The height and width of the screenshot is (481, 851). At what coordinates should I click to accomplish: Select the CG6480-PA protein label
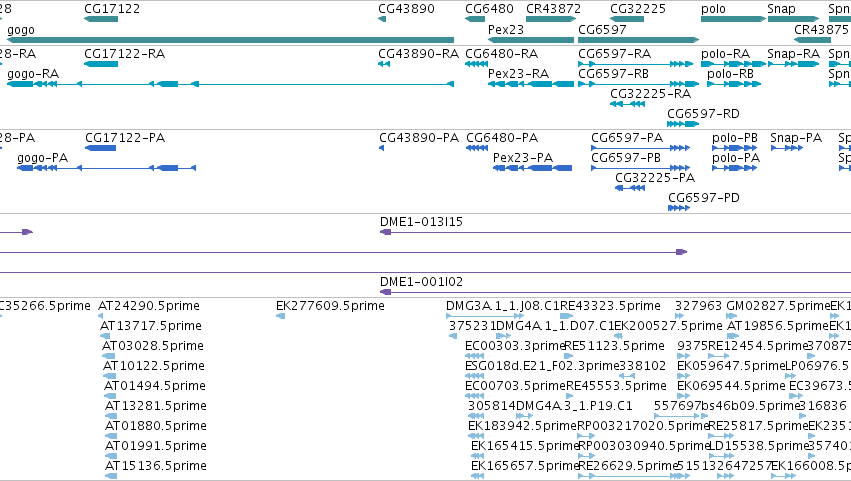tap(502, 138)
